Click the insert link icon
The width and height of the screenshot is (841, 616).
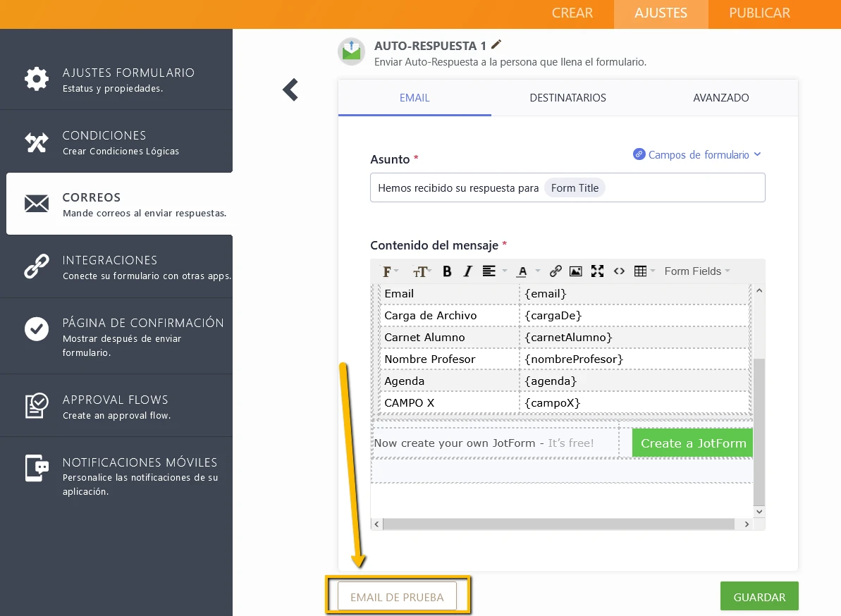555,271
